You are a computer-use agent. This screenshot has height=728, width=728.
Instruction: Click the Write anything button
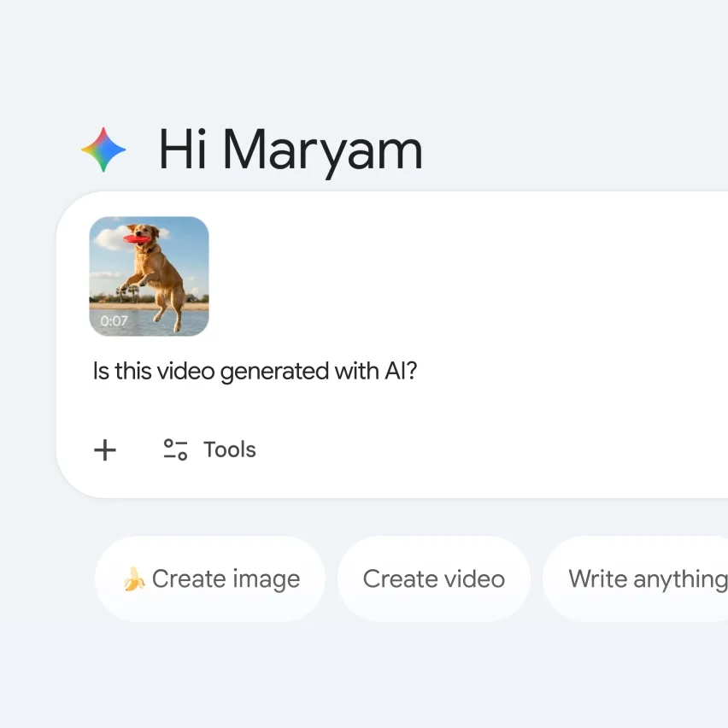645,578
